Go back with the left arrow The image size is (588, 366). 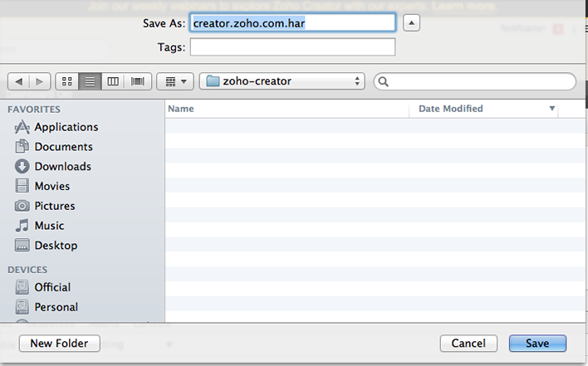(x=18, y=81)
